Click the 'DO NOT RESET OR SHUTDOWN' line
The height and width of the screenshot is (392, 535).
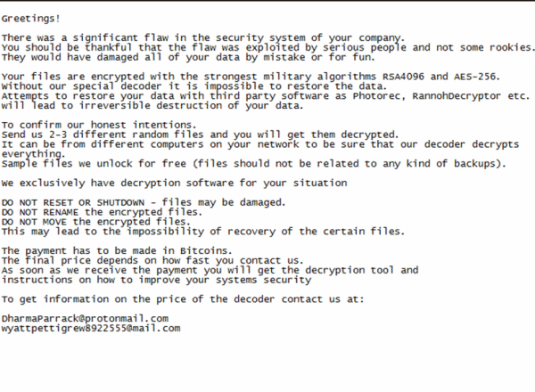(144, 203)
